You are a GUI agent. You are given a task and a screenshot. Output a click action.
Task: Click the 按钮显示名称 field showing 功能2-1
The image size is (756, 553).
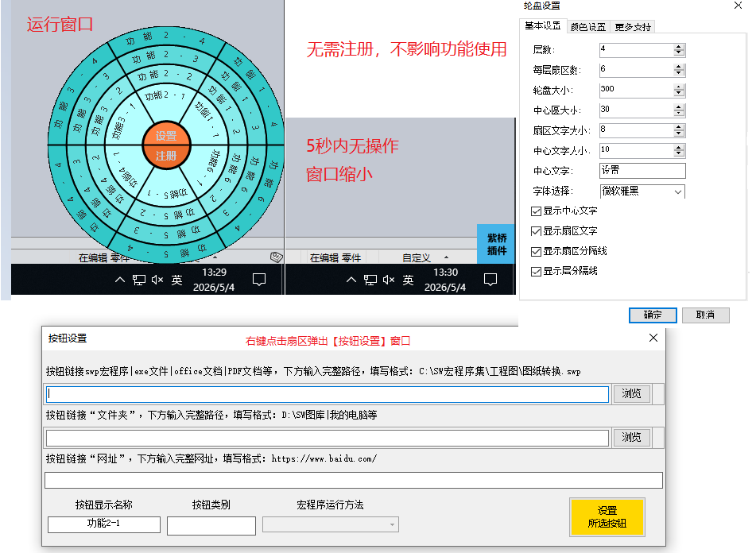tap(104, 524)
